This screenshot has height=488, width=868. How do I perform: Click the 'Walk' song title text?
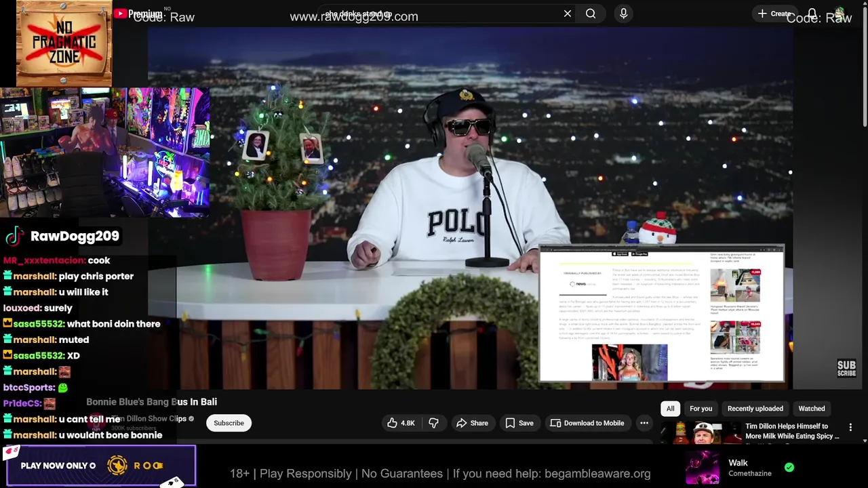738,463
